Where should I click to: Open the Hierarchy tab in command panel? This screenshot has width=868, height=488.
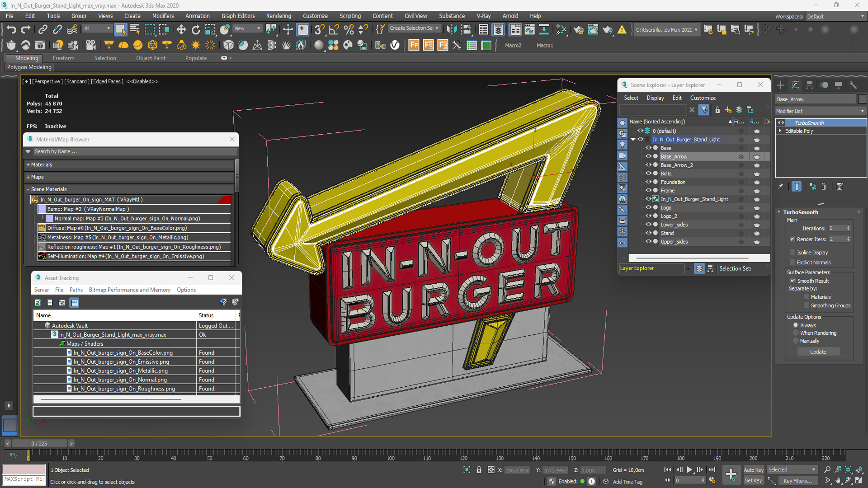pyautogui.click(x=810, y=85)
